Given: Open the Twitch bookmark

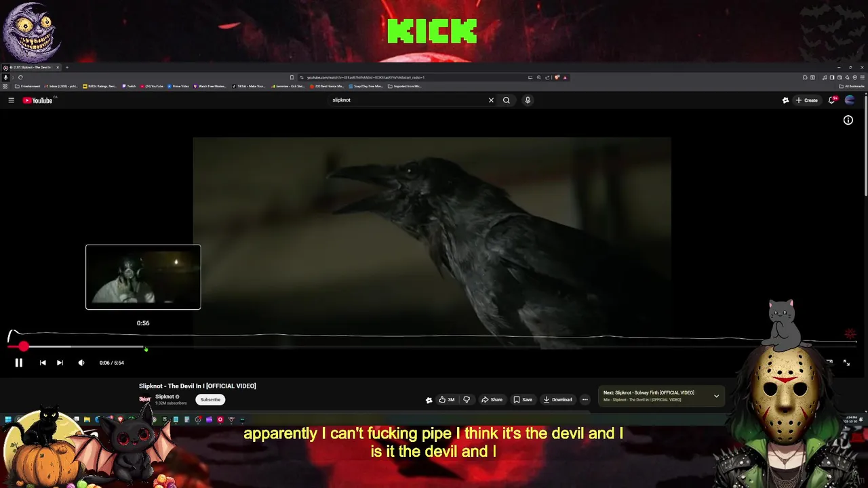Looking at the screenshot, I should point(129,86).
